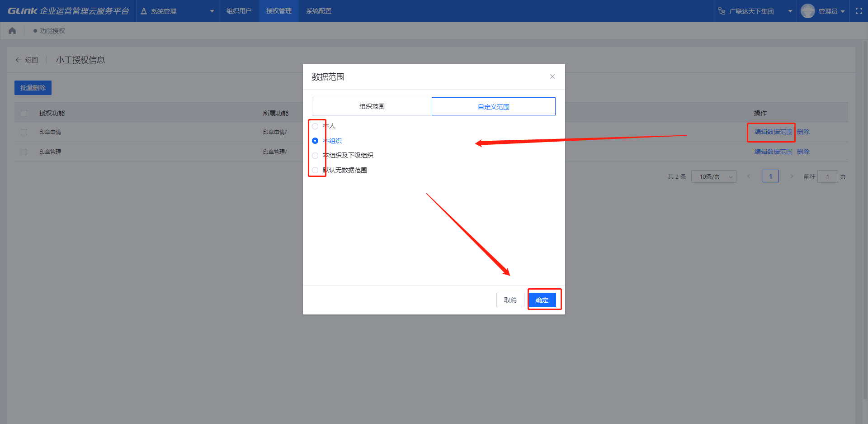Viewport: 868px width, 424px height.
Task: Select the 本人 radio option
Action: [x=315, y=126]
